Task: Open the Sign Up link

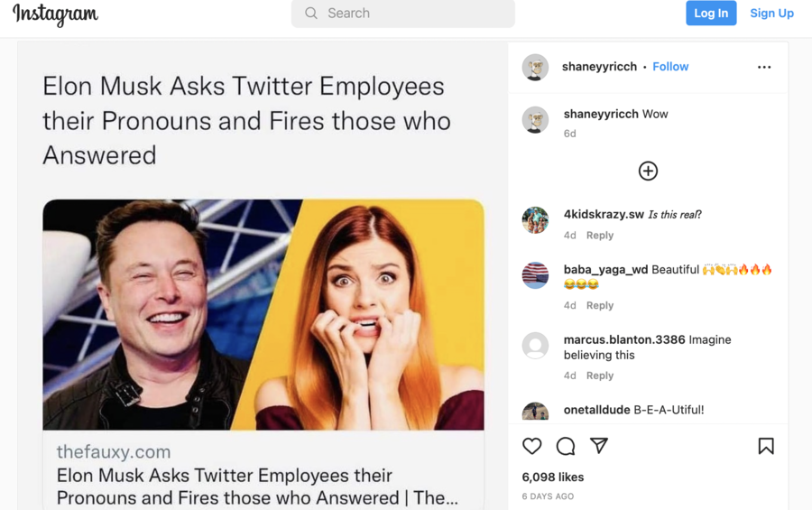Action: coord(771,14)
